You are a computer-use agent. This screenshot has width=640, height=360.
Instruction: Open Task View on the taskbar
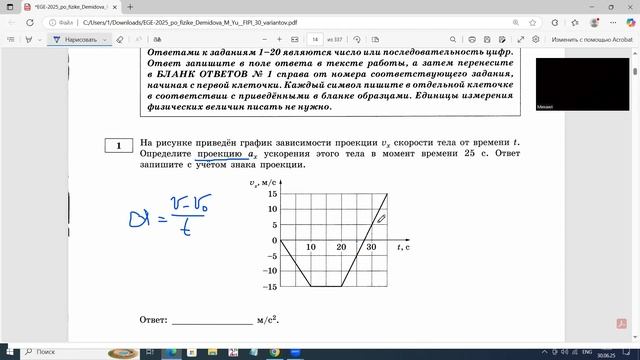(150, 352)
